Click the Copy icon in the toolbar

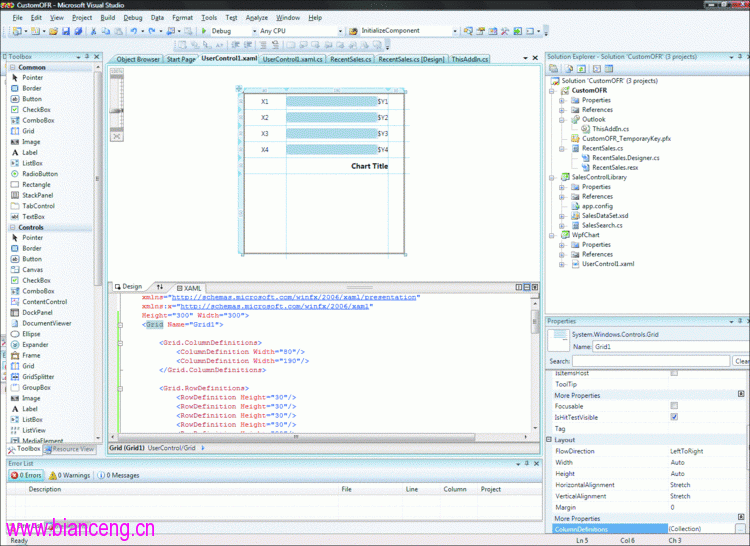coord(106,31)
